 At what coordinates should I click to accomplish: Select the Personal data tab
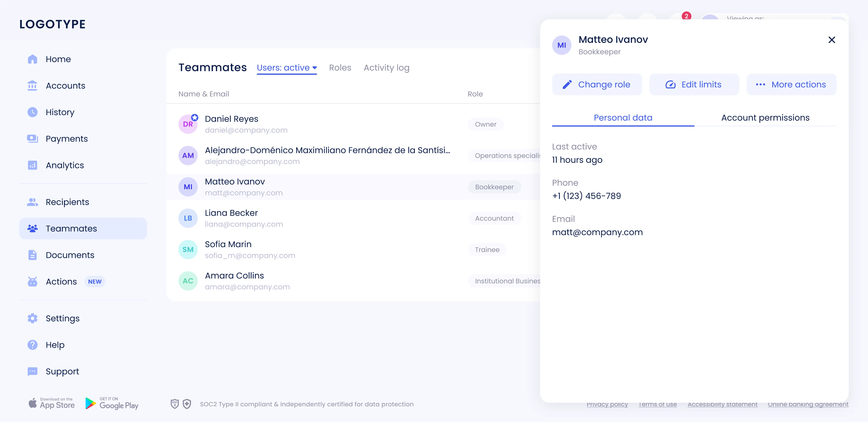[623, 118]
